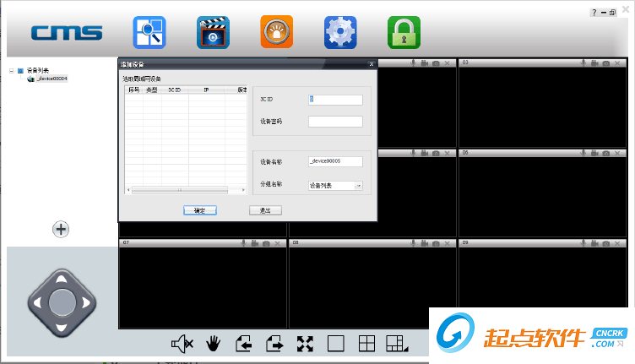Start recording on pane 07
This screenshot has height=364, width=635.
(255, 243)
